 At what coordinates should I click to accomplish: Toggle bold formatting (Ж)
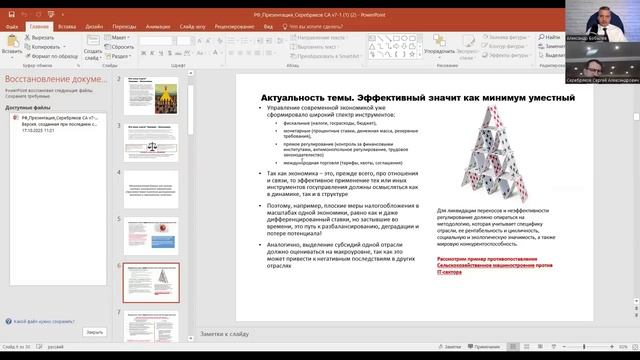pyautogui.click(x=143, y=53)
